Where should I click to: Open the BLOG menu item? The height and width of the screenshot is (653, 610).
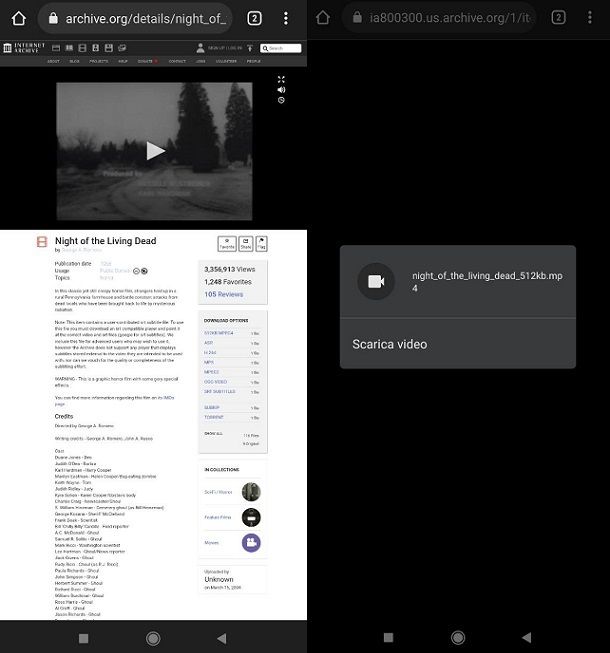[75, 61]
